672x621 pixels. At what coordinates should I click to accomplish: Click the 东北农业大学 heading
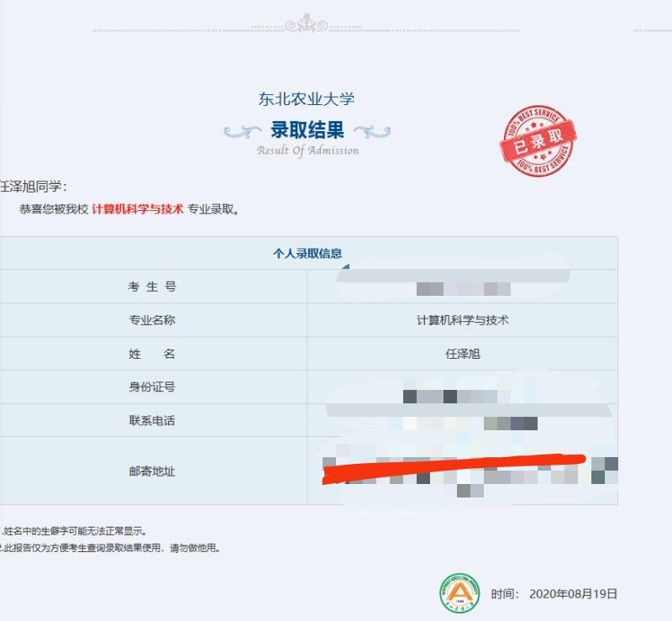click(x=307, y=99)
